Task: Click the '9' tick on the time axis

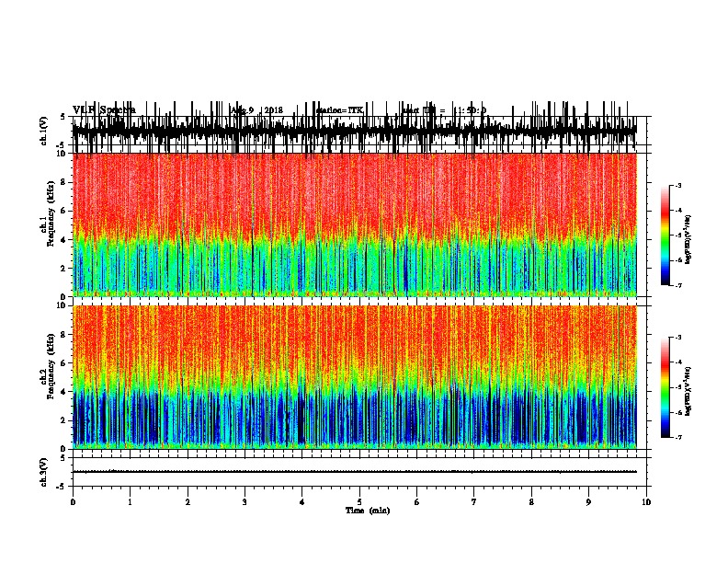Action: (x=588, y=502)
